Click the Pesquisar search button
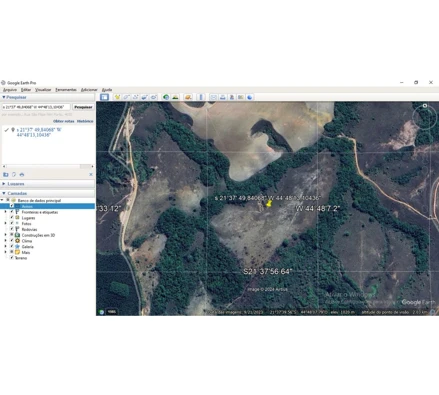 tap(83, 107)
